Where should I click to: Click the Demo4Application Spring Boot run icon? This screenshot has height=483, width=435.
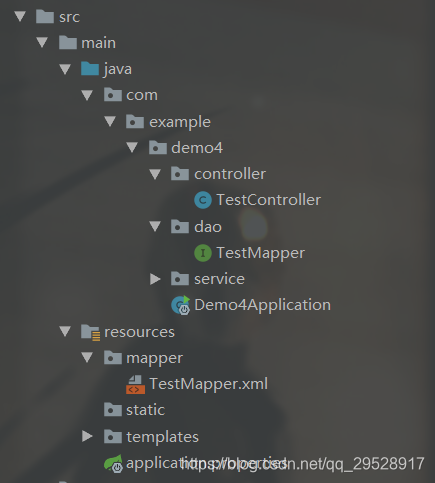coord(180,305)
